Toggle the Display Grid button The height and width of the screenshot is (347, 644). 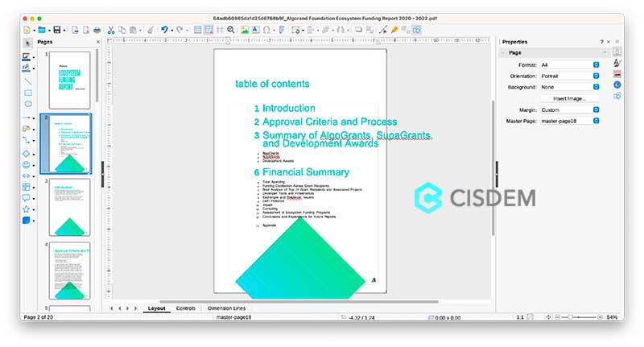pyautogui.click(x=197, y=30)
